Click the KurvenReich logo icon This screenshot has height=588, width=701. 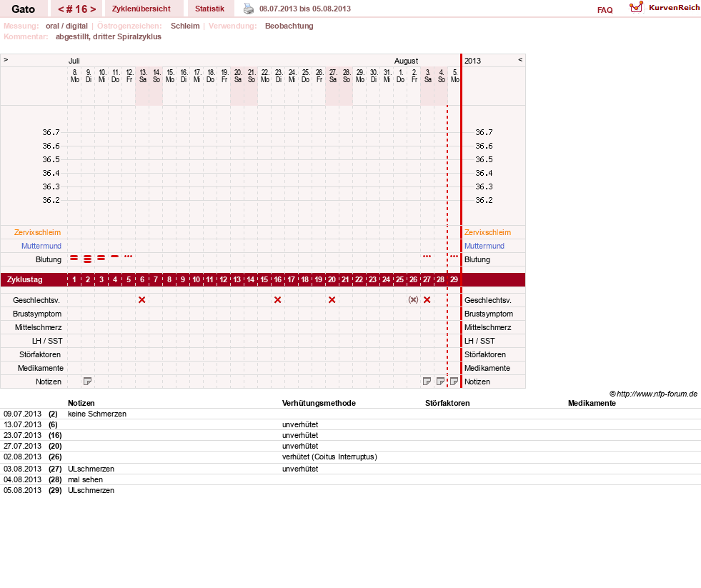pos(636,7)
